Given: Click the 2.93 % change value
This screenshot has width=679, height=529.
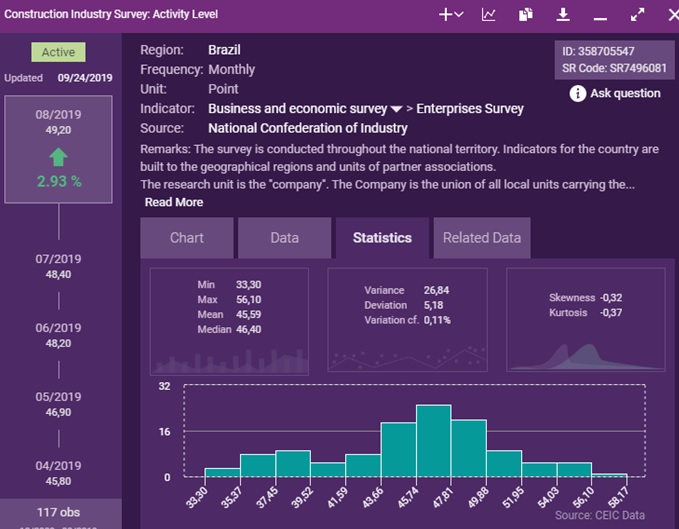Looking at the screenshot, I should [59, 181].
